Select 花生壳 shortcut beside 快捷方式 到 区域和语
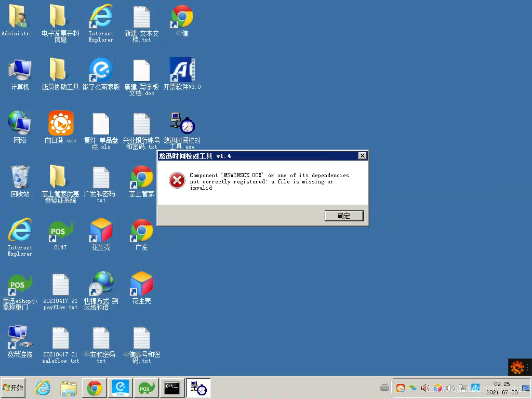 tap(141, 288)
